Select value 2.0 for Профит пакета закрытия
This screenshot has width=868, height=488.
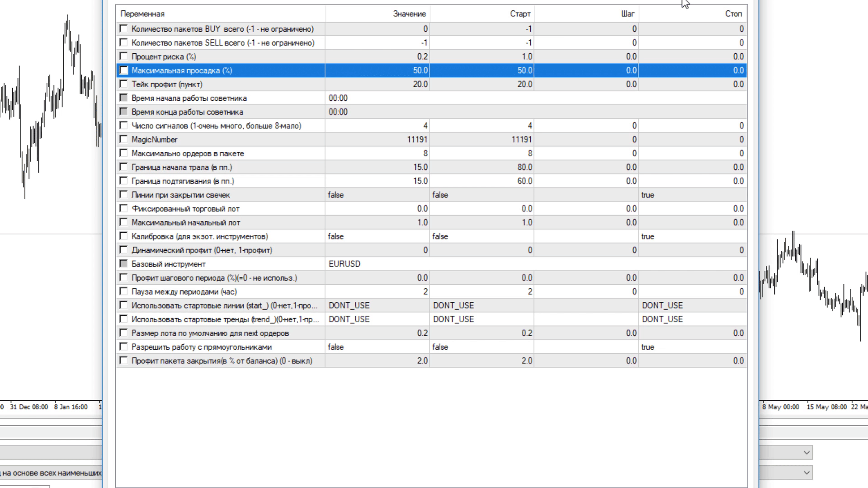(377, 361)
